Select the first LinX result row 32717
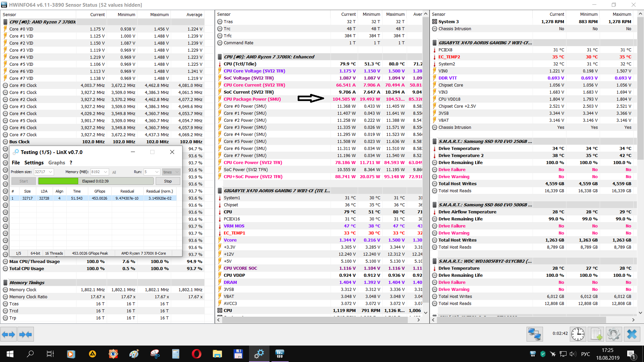 coord(93,198)
